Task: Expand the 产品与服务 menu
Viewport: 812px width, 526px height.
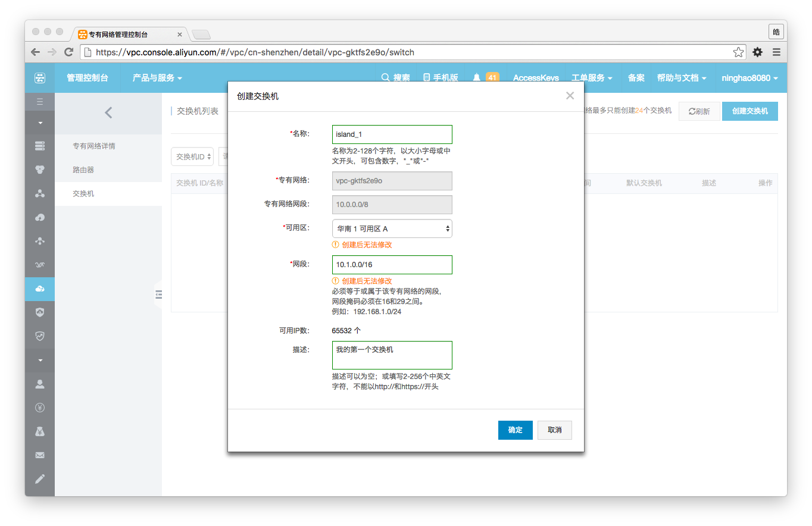Action: point(157,78)
